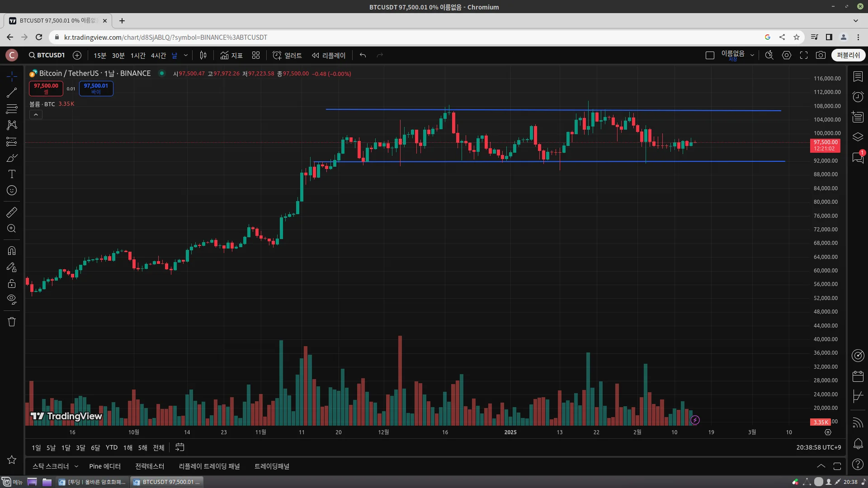Open the Pine 에디터 tab
The height and width of the screenshot is (488, 868).
tap(105, 466)
